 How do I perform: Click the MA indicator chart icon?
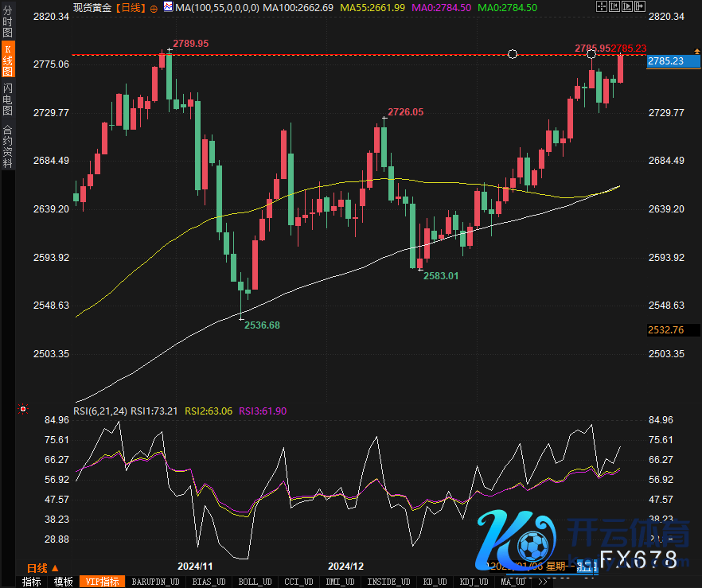click(168, 6)
